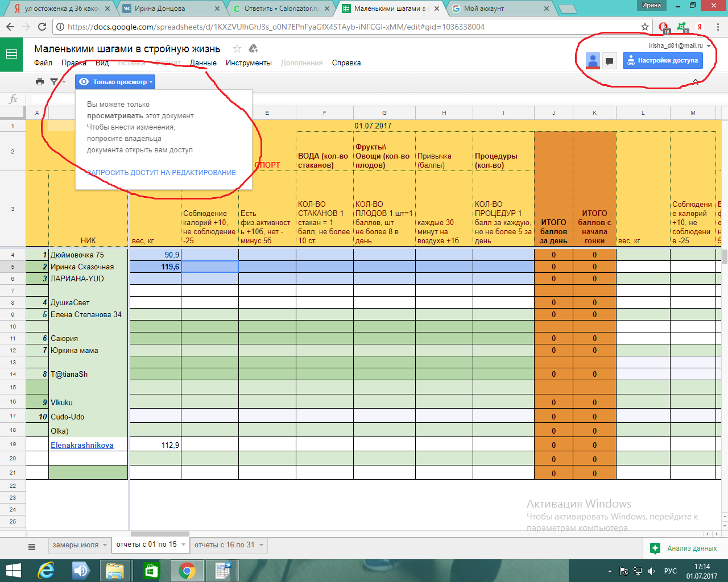Collapse the header with the chevron arrow

tap(695, 82)
